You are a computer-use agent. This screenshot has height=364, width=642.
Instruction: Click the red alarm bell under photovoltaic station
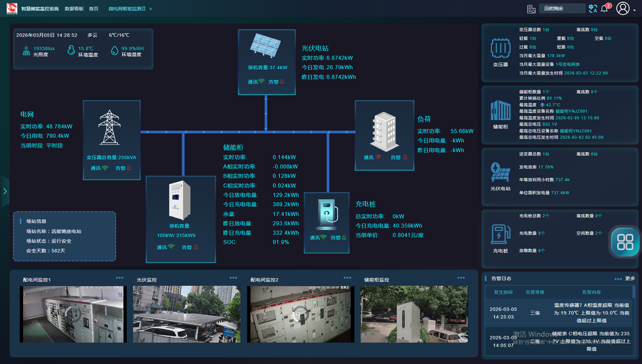282,82
